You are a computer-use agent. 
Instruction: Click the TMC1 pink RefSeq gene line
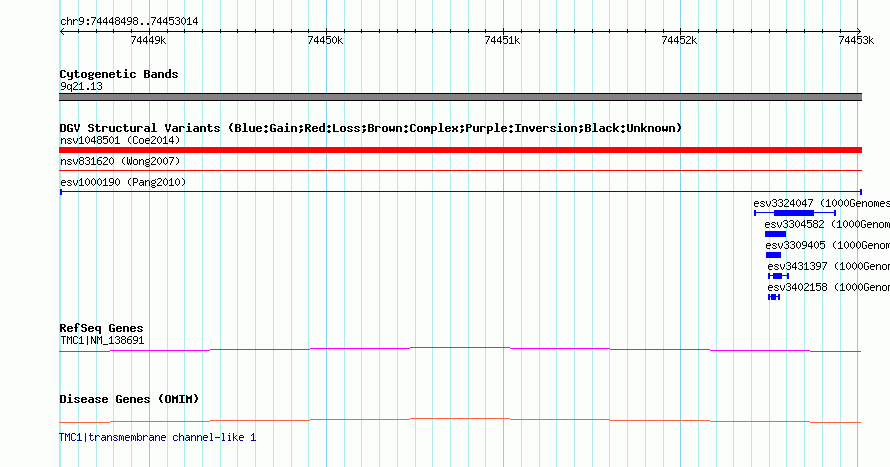coord(460,350)
